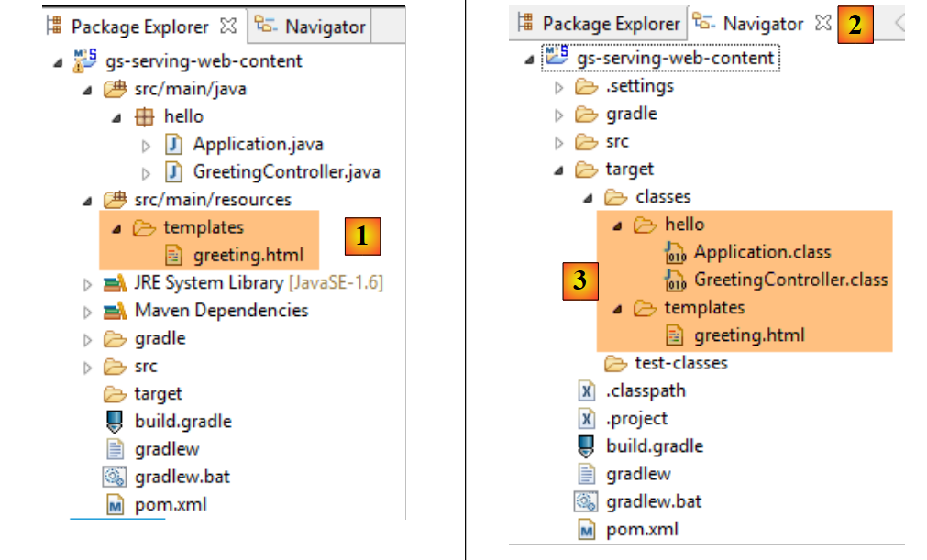Click gradlew.bat icon in Package Explorer

click(x=115, y=477)
